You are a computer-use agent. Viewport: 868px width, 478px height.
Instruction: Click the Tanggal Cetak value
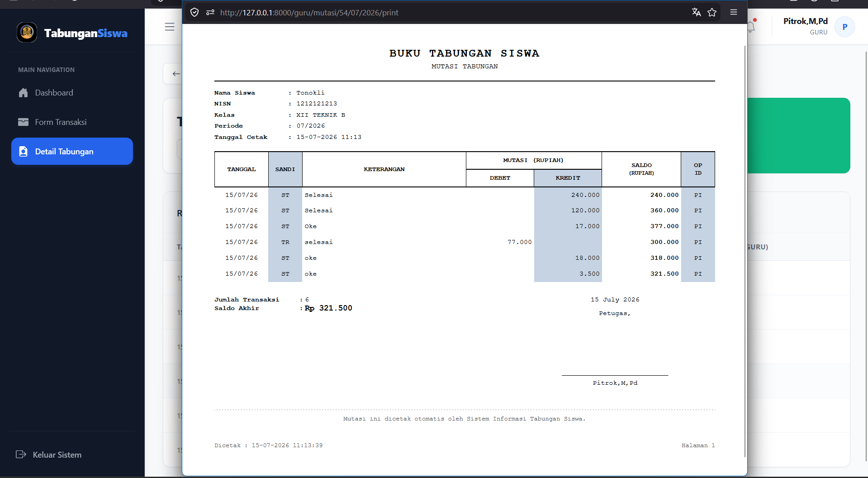click(329, 137)
